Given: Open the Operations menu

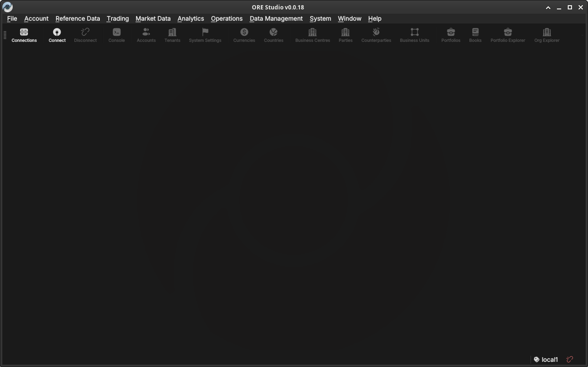Looking at the screenshot, I should click(x=227, y=18).
